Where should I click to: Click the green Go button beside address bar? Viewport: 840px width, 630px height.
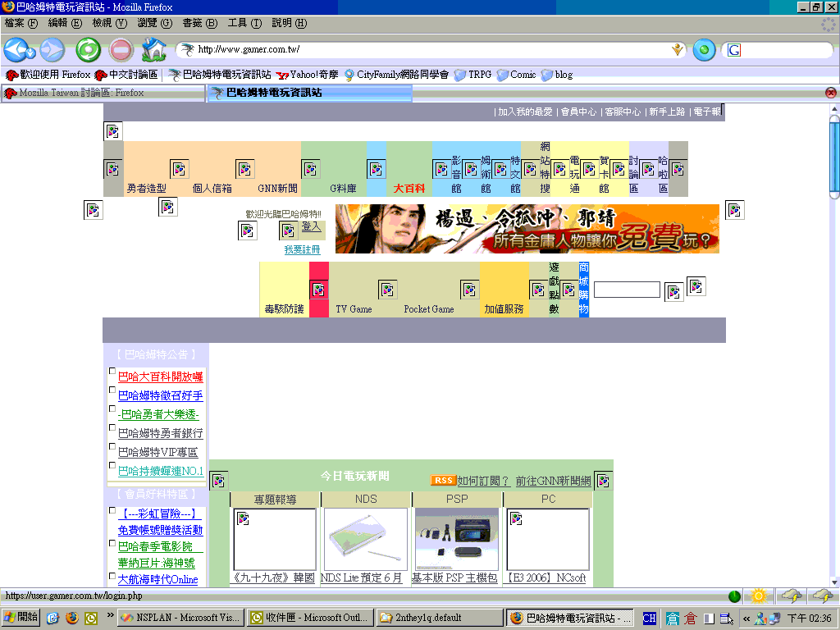704,50
